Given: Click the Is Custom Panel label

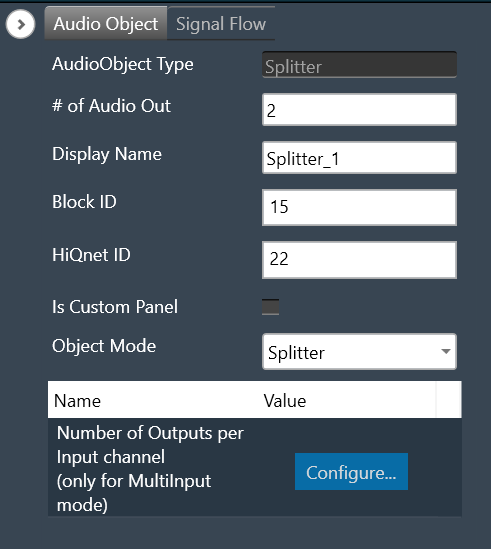Looking at the screenshot, I should click(115, 307).
